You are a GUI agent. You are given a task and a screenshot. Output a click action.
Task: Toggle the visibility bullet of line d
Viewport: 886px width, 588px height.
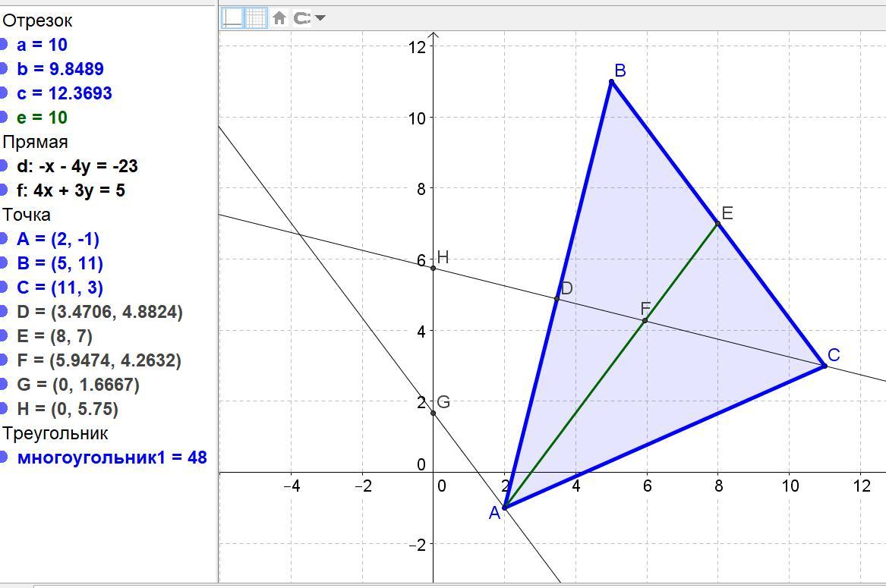click(x=5, y=166)
